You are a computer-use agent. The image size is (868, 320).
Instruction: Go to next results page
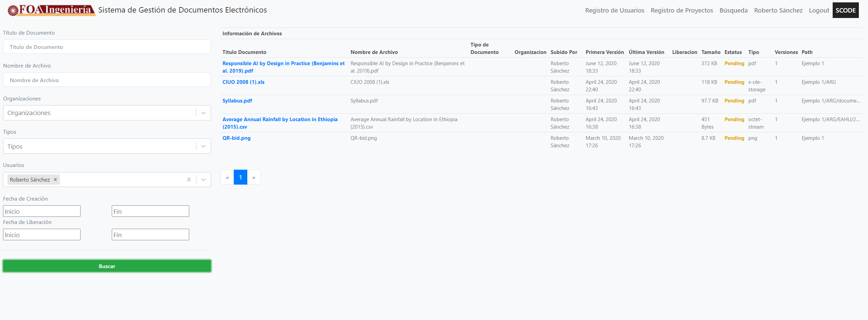(x=254, y=177)
